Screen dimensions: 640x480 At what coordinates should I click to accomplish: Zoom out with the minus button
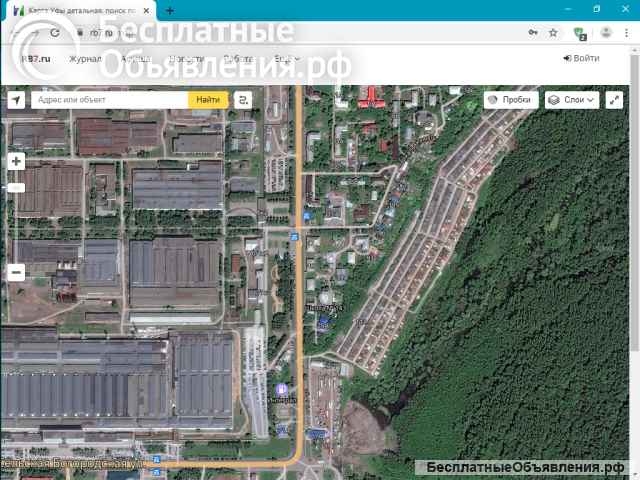coord(16,272)
